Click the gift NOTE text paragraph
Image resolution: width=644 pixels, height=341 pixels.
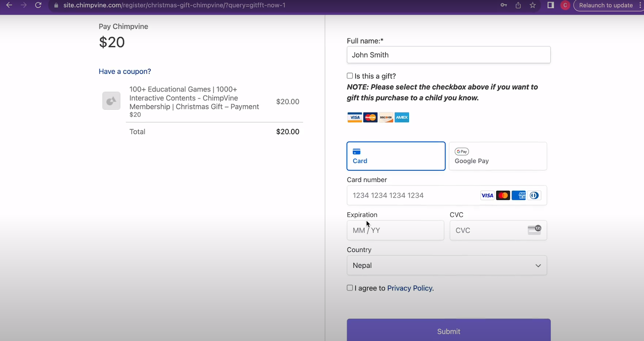[442, 92]
